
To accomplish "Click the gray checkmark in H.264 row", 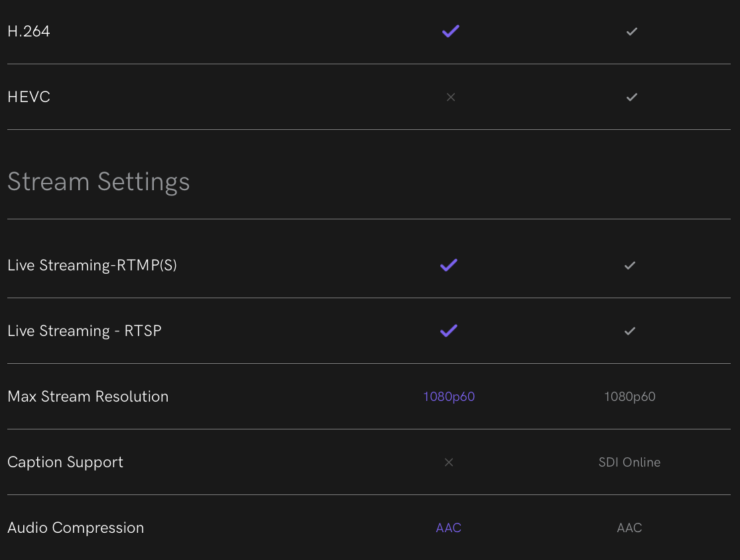I will coord(631,32).
